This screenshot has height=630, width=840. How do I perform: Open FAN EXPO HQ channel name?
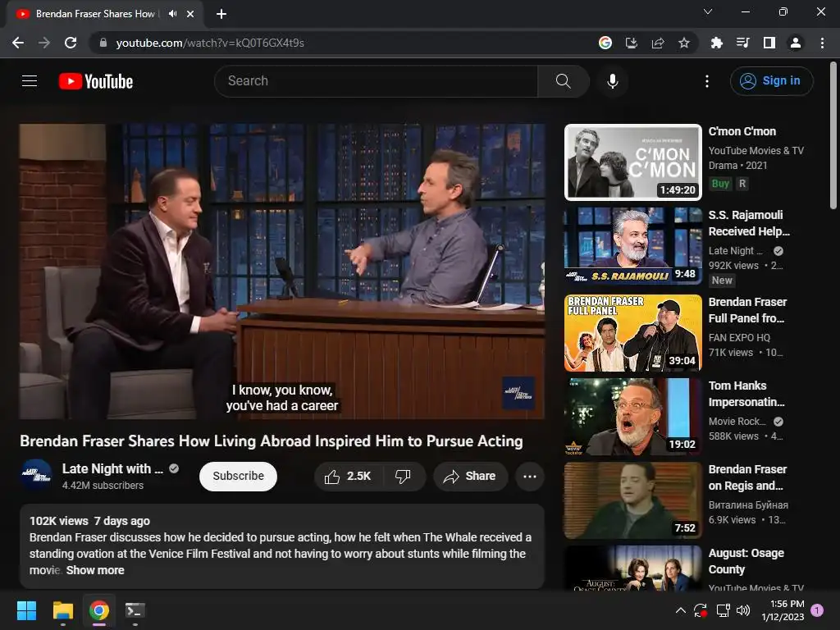coord(739,337)
